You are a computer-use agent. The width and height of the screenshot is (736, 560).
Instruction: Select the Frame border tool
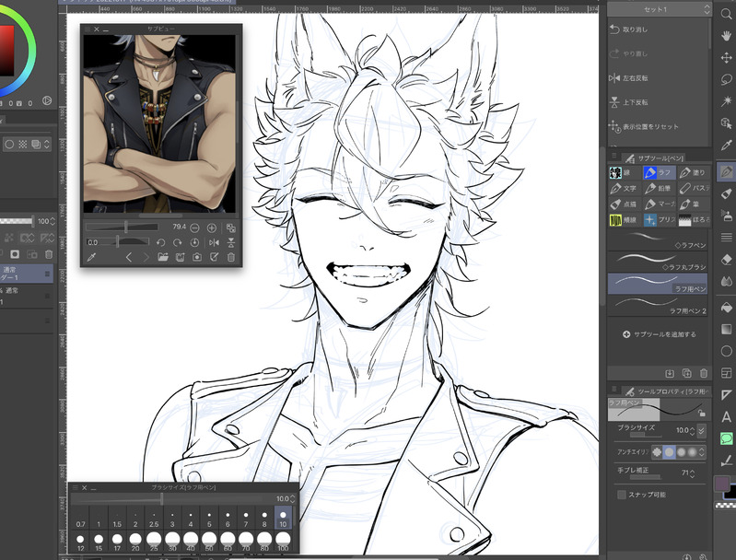coord(726,373)
